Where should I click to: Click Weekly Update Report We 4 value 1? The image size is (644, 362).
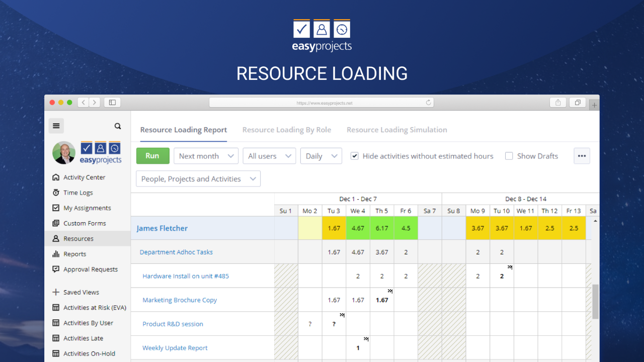(x=358, y=348)
